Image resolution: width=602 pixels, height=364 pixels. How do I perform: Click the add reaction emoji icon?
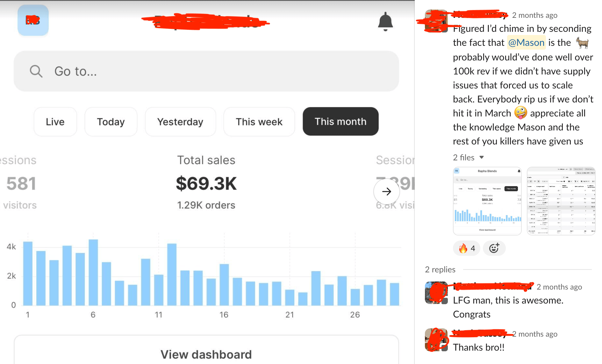pos(494,248)
